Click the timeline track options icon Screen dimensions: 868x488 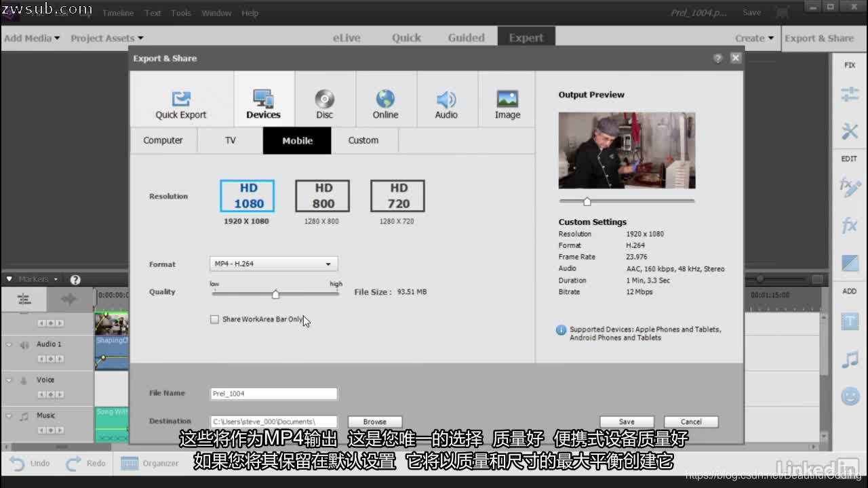click(x=24, y=299)
